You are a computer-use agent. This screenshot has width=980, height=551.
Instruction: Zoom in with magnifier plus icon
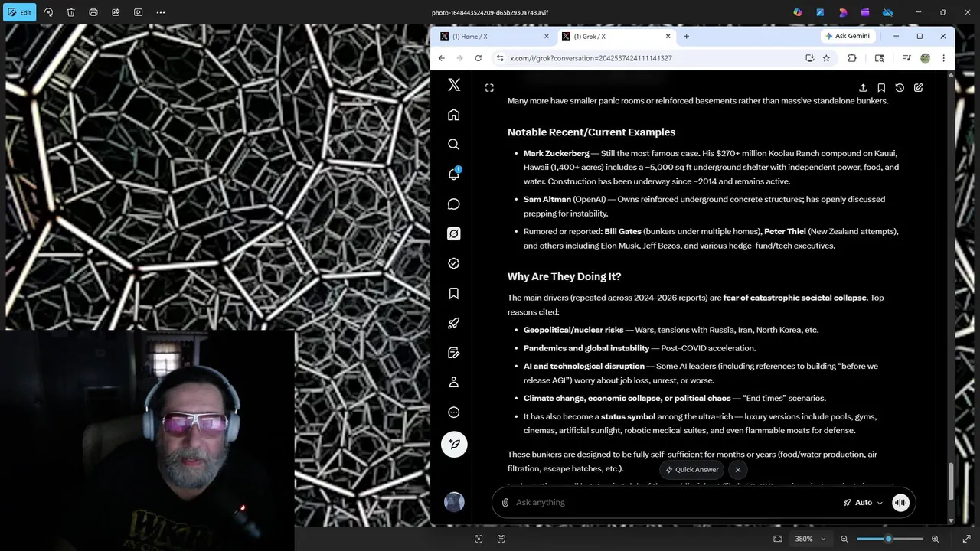click(935, 539)
